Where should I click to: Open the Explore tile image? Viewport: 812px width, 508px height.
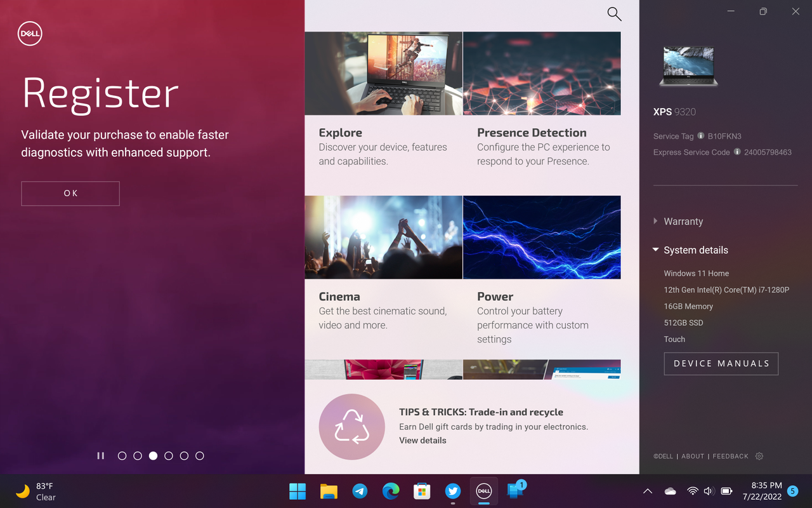point(383,73)
